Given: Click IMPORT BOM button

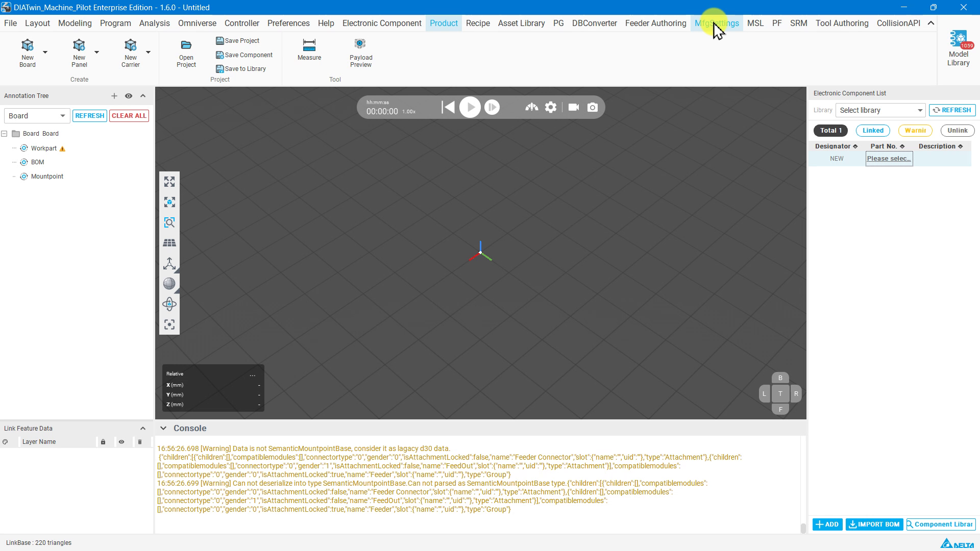Looking at the screenshot, I should pos(874,524).
